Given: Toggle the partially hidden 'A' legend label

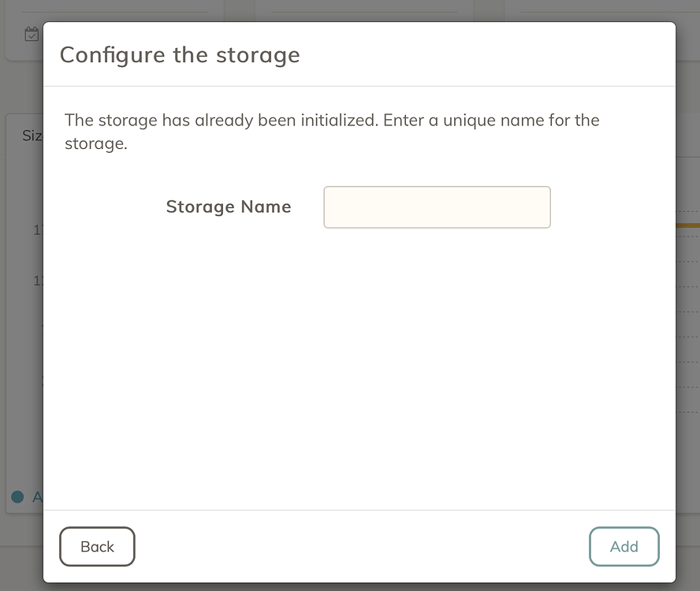Looking at the screenshot, I should (38, 496).
